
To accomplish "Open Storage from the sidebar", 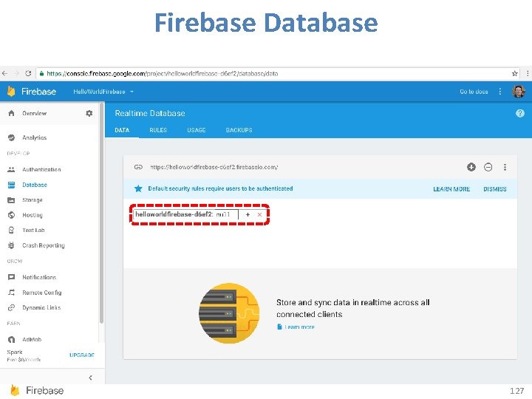I will (33, 199).
